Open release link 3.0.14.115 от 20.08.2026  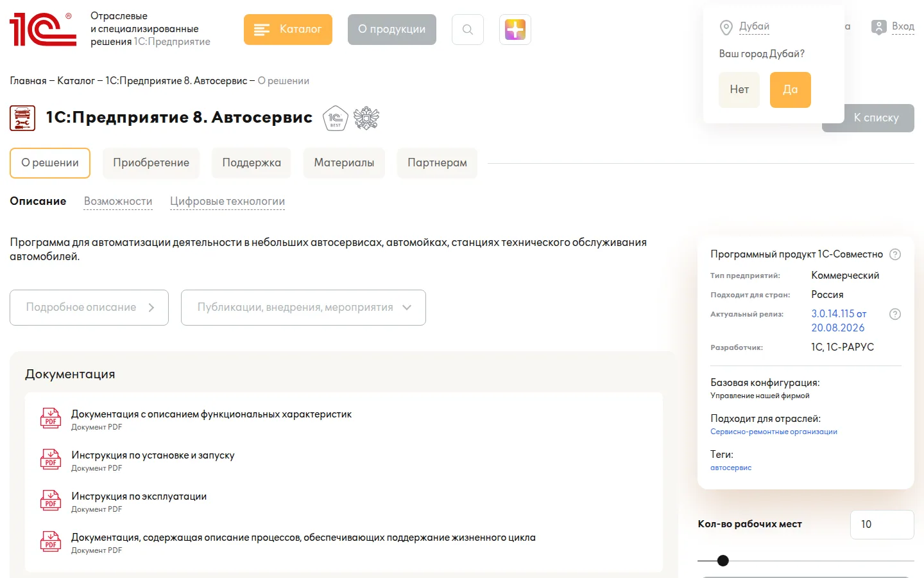point(839,320)
